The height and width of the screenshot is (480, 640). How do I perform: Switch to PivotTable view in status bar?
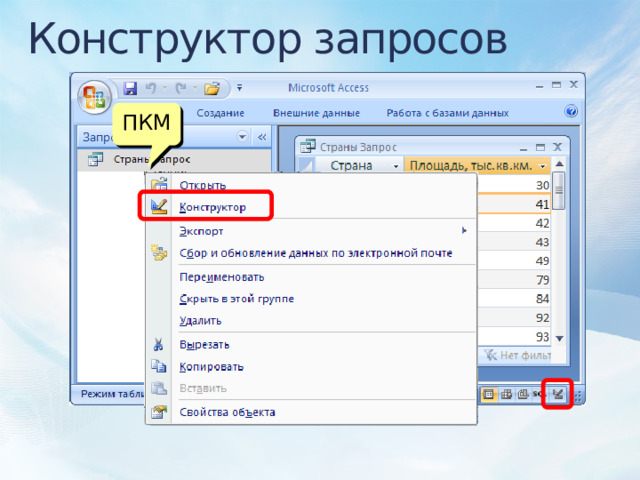click(507, 394)
